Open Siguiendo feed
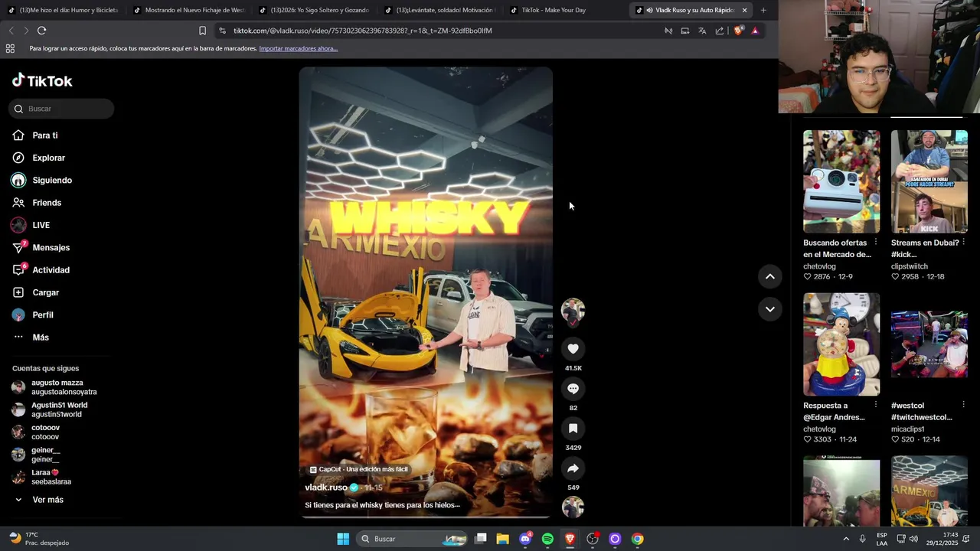This screenshot has width=980, height=551. click(41, 181)
